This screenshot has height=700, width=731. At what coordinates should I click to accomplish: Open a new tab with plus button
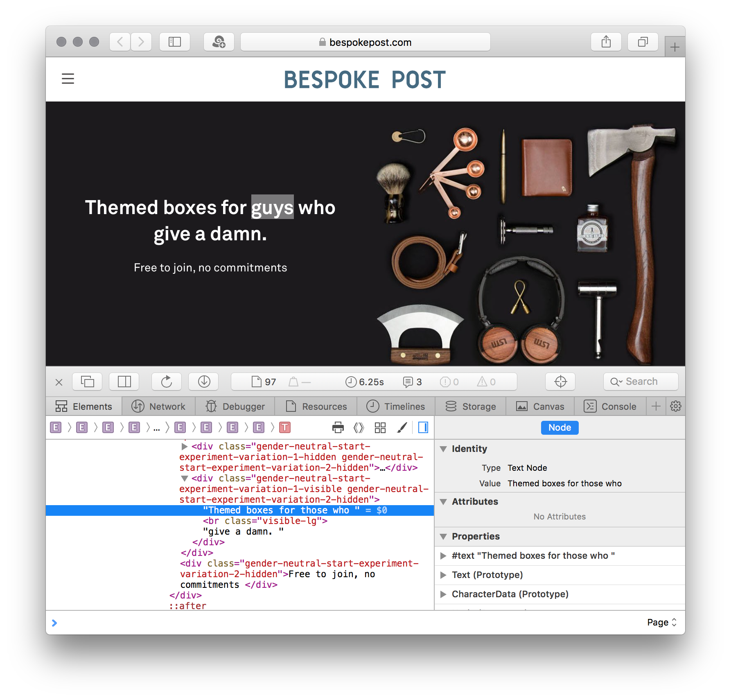675,47
